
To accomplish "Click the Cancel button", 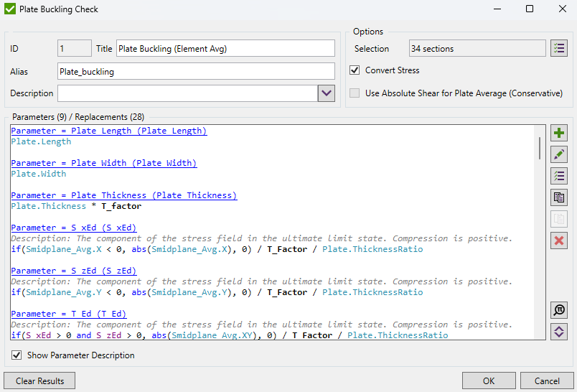I will point(547,381).
